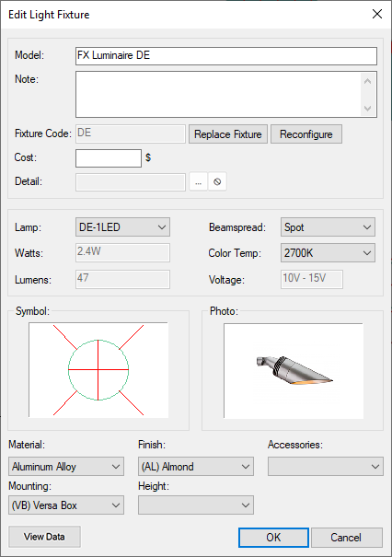The image size is (392, 557).
Task: Click the disabled Fixture Code field
Action: (x=131, y=133)
